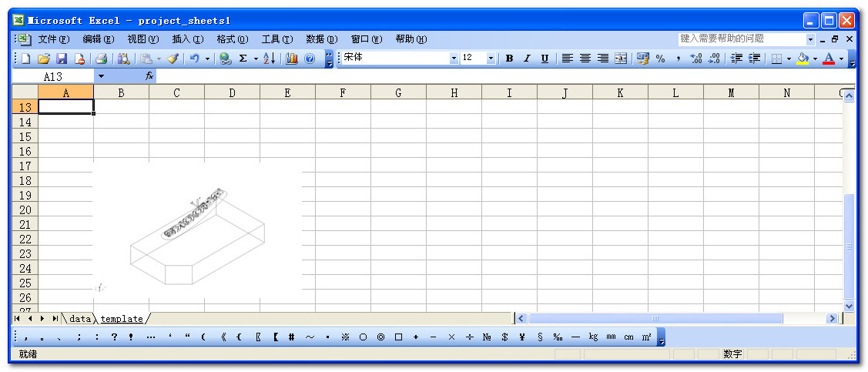Insert the № symbol from symbol bar
The image size is (868, 372).
tap(487, 337)
